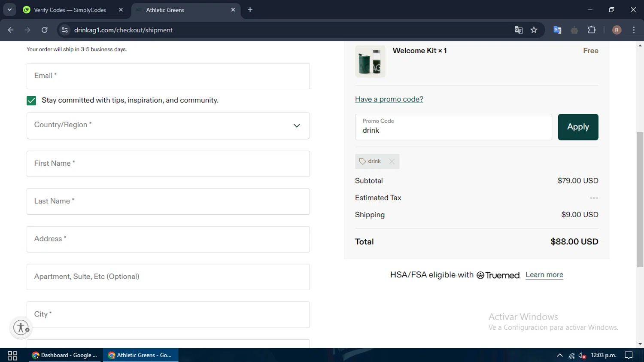The image size is (644, 362).
Task: Translate this page icon in address bar
Action: [x=519, y=30]
